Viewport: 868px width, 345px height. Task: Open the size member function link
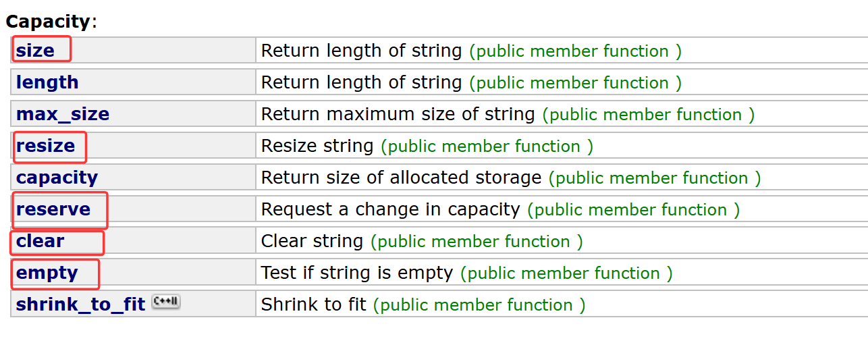tap(35, 51)
